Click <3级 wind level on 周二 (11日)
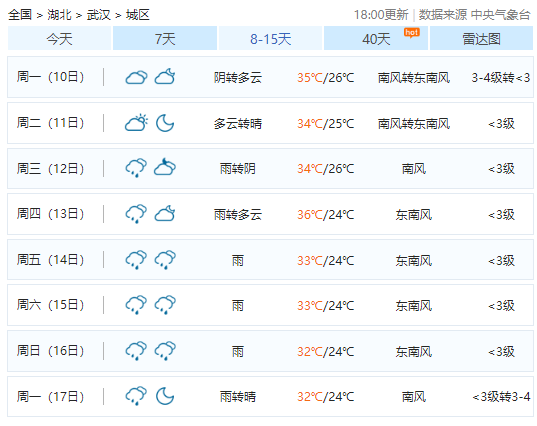This screenshot has height=426, width=537. tap(501, 124)
